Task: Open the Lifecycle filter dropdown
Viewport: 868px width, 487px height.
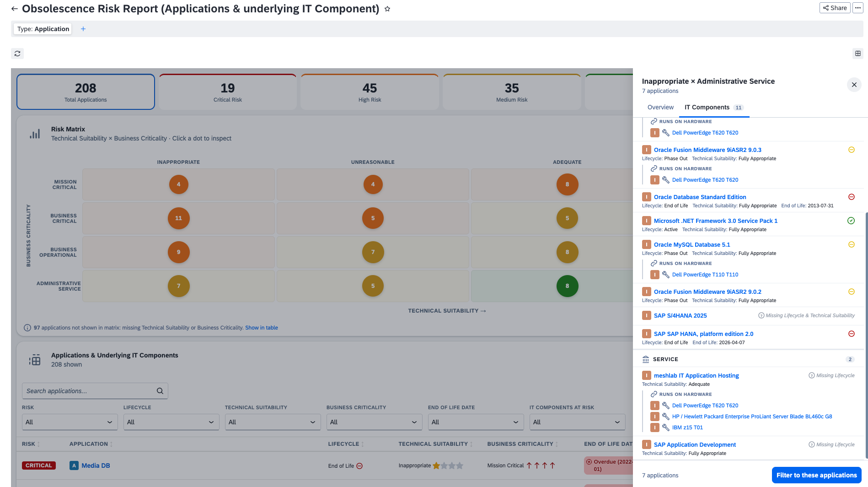Action: [171, 422]
